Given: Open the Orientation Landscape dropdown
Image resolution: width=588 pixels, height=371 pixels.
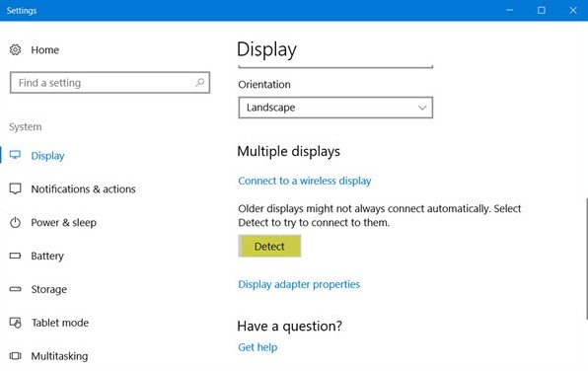Looking at the screenshot, I should (x=335, y=108).
